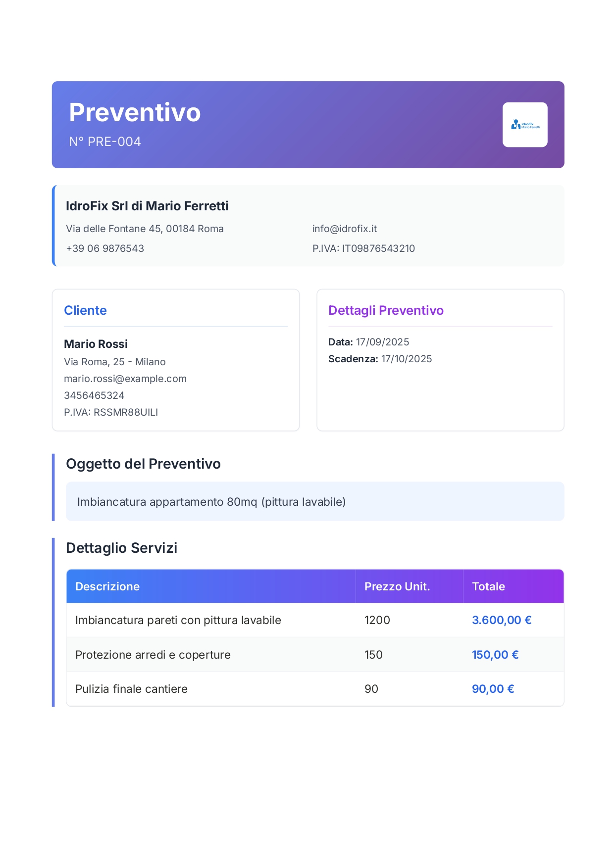
Task: Click the company name IdroFix Srl di Mario Ferretti
Action: pos(147,206)
